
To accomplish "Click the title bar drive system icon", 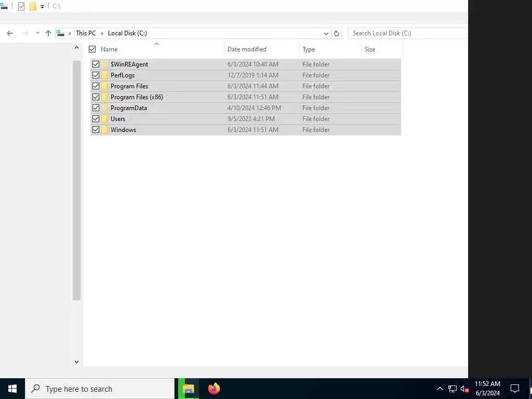I will (x=4, y=6).
